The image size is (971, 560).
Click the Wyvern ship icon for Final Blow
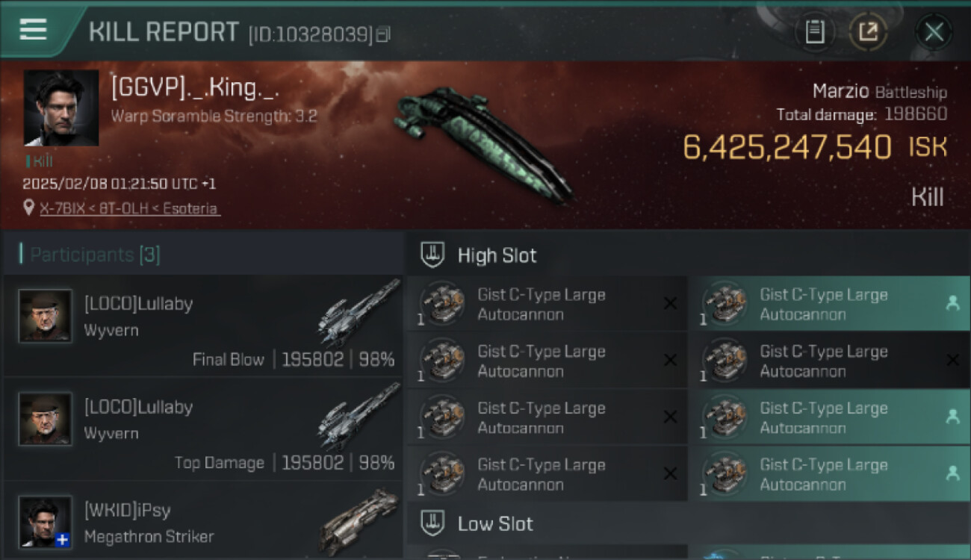click(359, 314)
